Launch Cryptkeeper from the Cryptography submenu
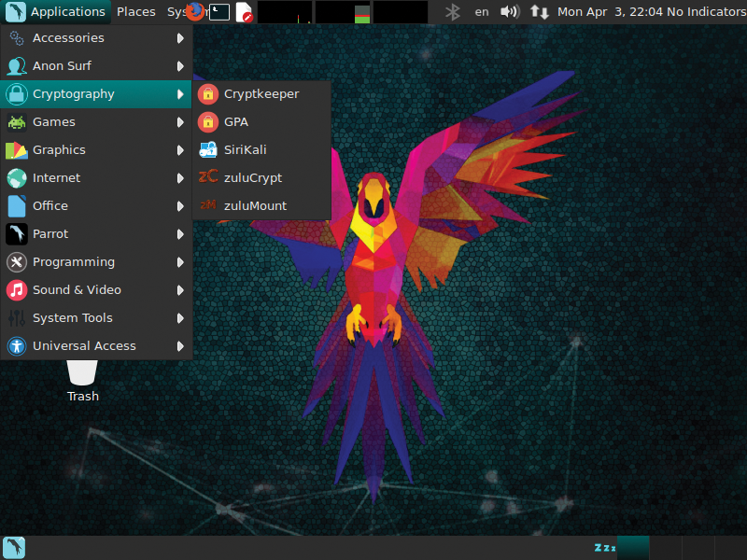The width and height of the screenshot is (747, 560). pyautogui.click(x=261, y=93)
